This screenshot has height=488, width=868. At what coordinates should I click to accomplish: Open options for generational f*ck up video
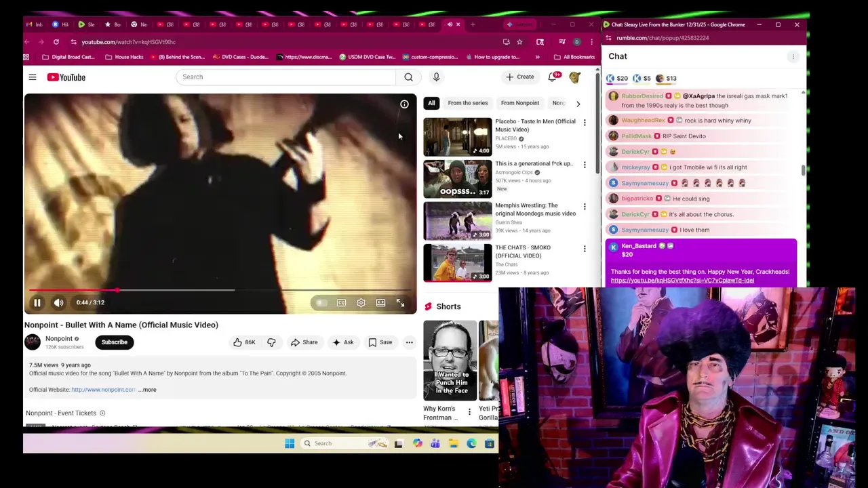point(585,165)
